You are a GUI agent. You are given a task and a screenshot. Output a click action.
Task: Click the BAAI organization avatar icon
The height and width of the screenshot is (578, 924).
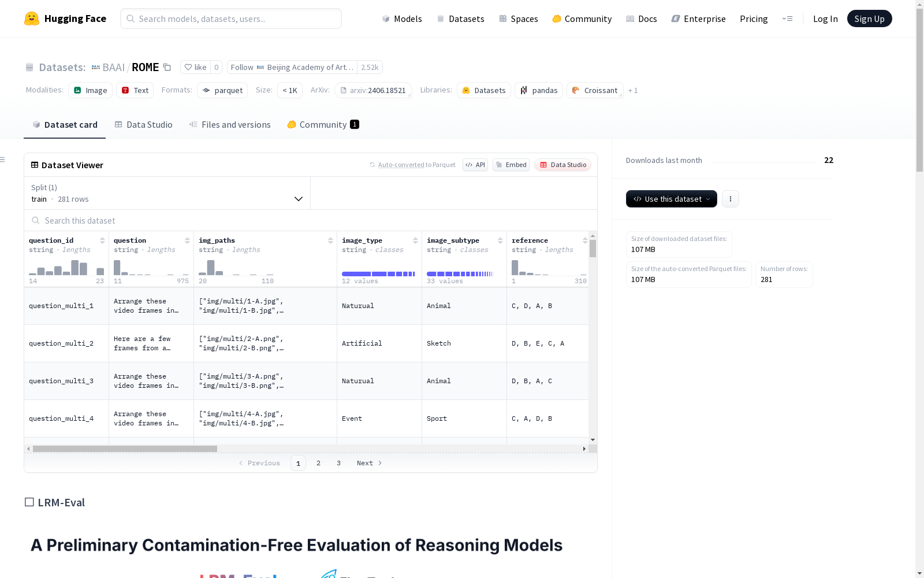click(96, 68)
